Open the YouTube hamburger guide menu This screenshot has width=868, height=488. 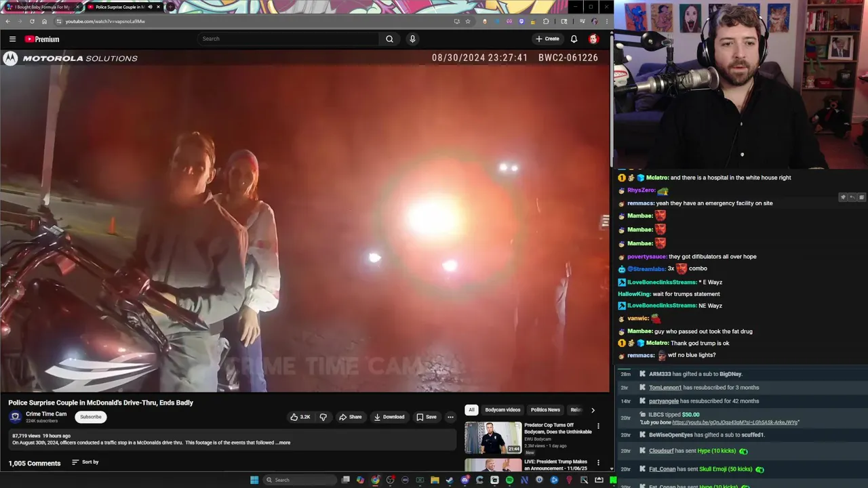[12, 39]
